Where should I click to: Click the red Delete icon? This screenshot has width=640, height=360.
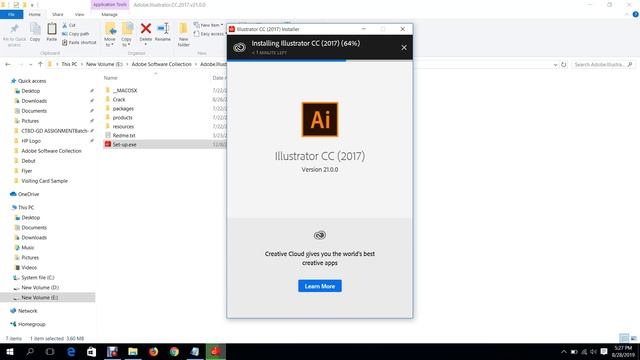146,29
